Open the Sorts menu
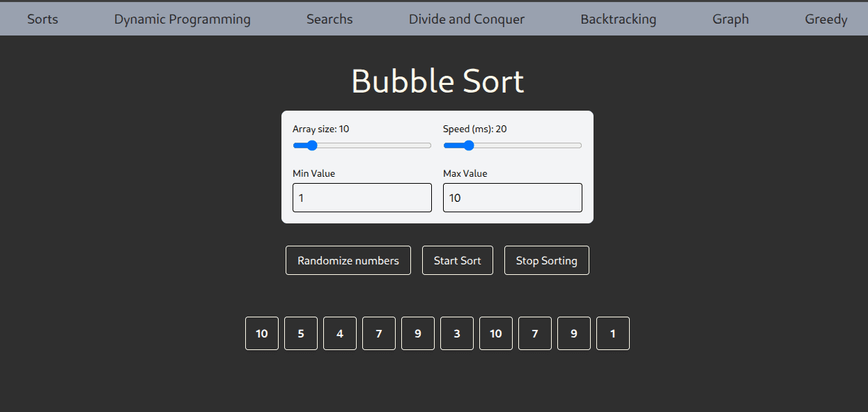Screen dimensions: 868x412 pyautogui.click(x=42, y=19)
